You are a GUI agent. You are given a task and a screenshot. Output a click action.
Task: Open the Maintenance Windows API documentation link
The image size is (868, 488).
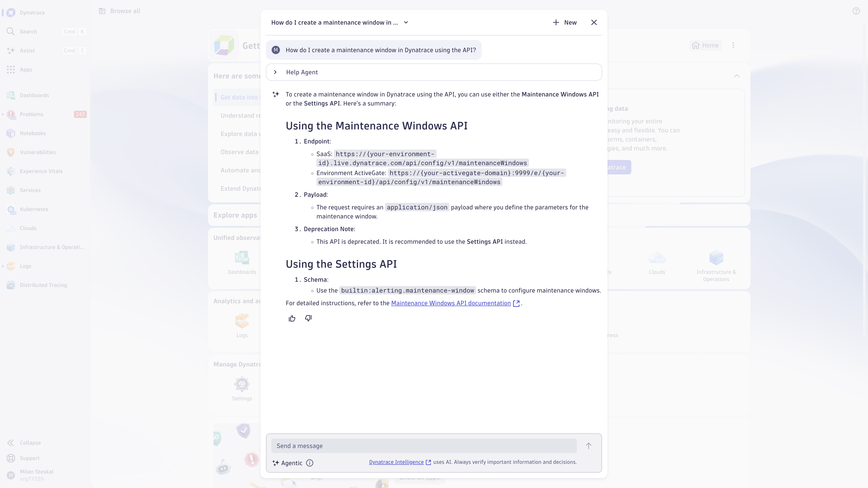[451, 303]
